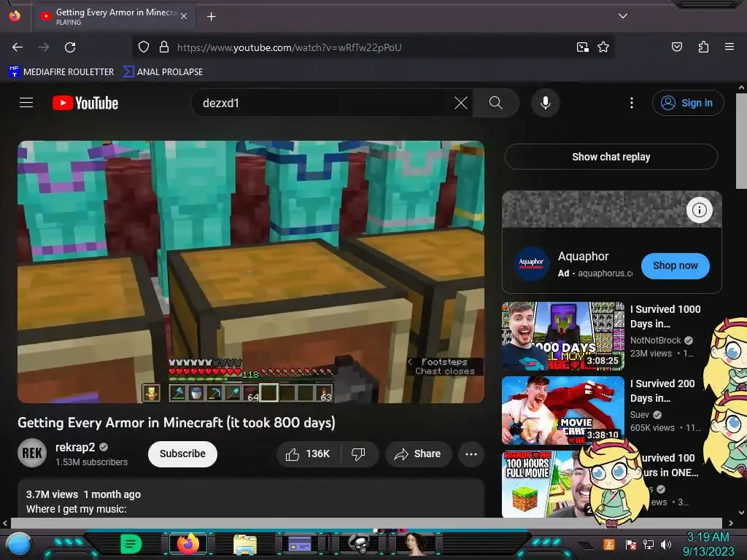
Task: Open network icon in system tray
Action: coord(649,544)
